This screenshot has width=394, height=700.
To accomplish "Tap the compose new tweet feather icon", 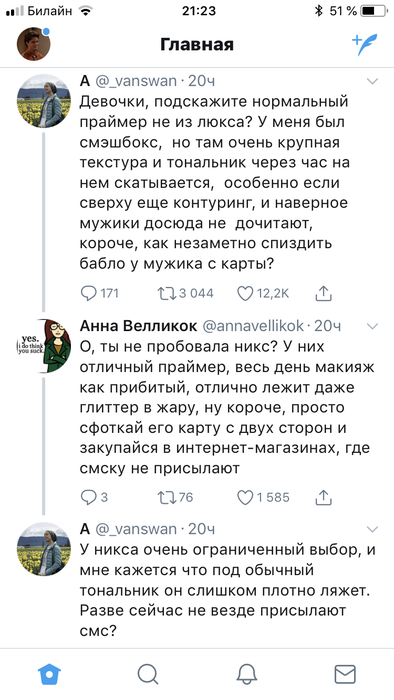I will [365, 44].
